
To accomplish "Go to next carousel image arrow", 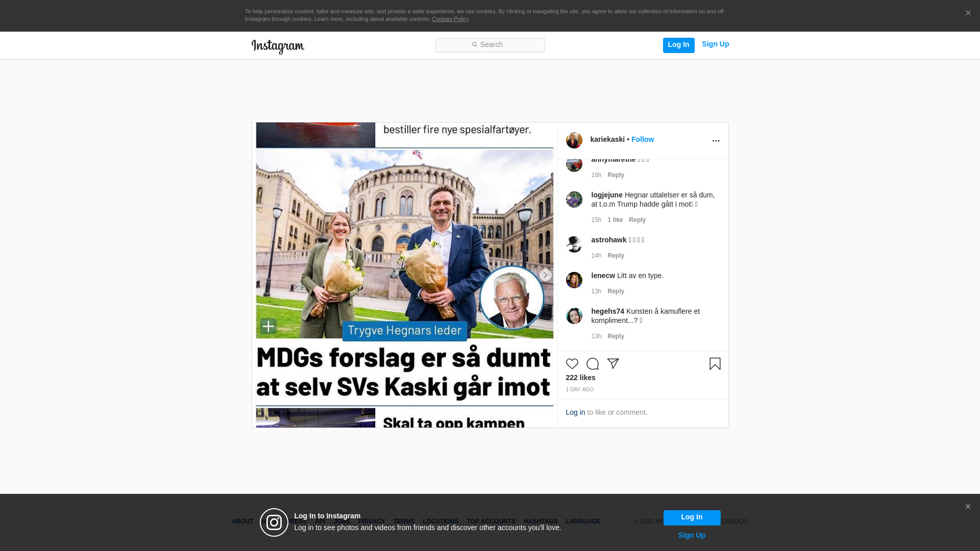I will (x=545, y=275).
